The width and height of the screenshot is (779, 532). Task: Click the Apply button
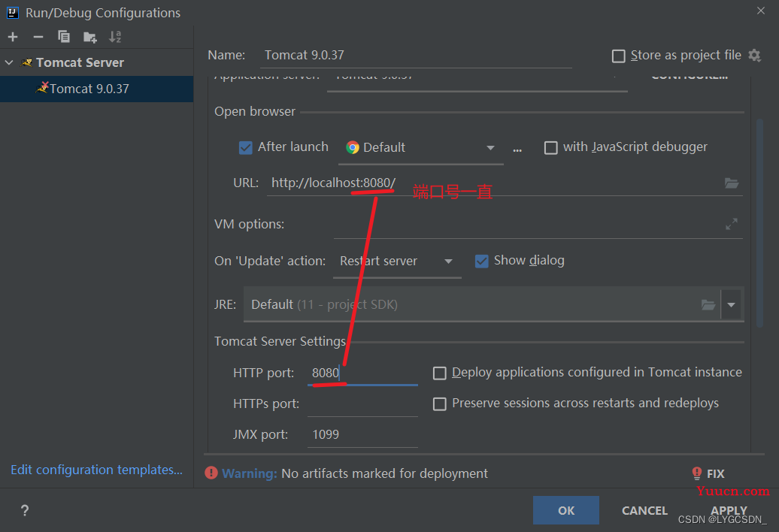[x=729, y=510]
